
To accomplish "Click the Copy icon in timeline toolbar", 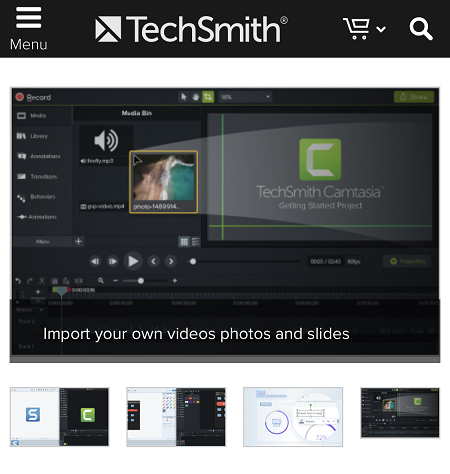I will coord(54,281).
